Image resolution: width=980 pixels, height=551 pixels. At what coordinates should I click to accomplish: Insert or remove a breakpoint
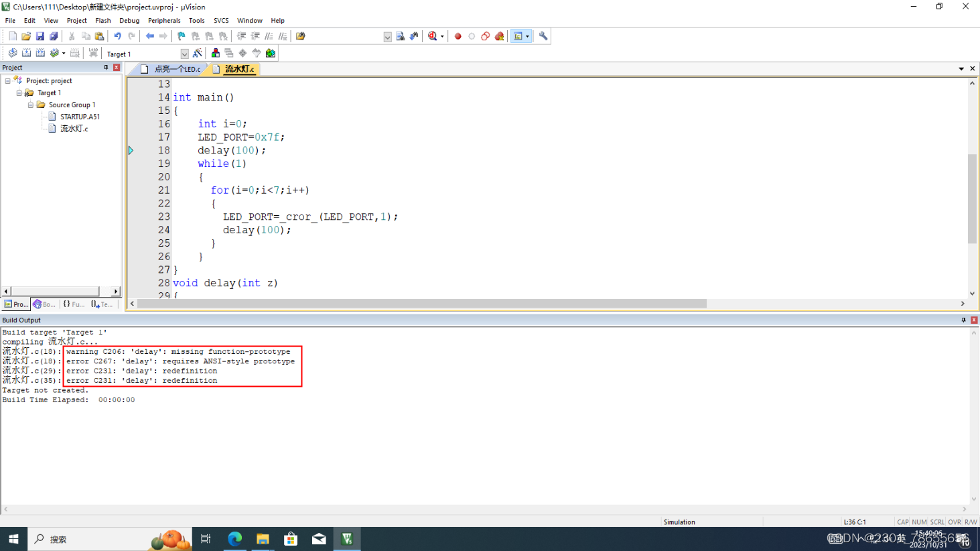[458, 36]
